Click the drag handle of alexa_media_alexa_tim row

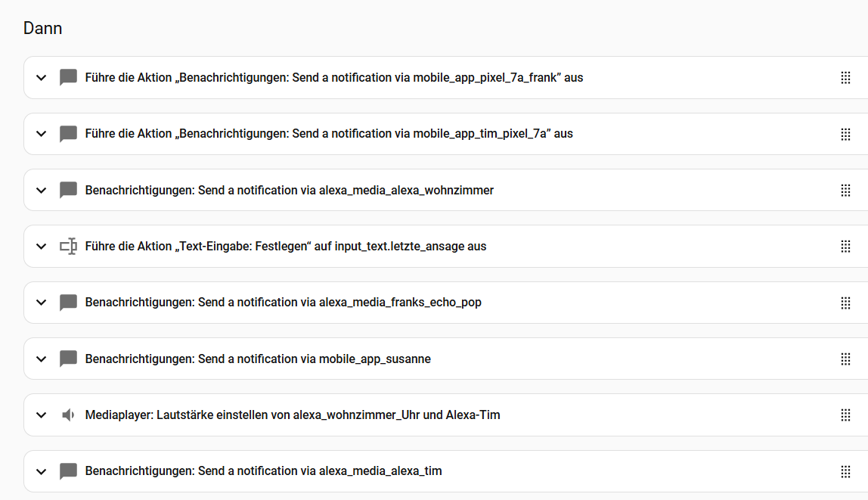click(x=845, y=471)
